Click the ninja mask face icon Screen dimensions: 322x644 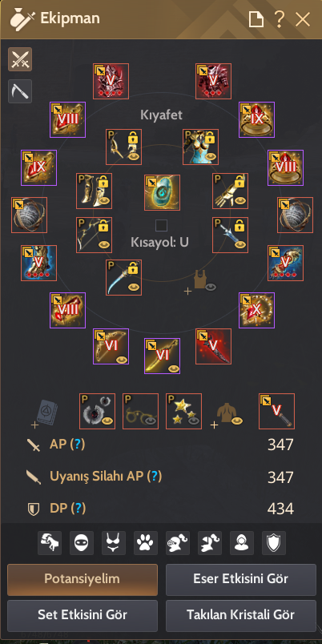[82, 543]
